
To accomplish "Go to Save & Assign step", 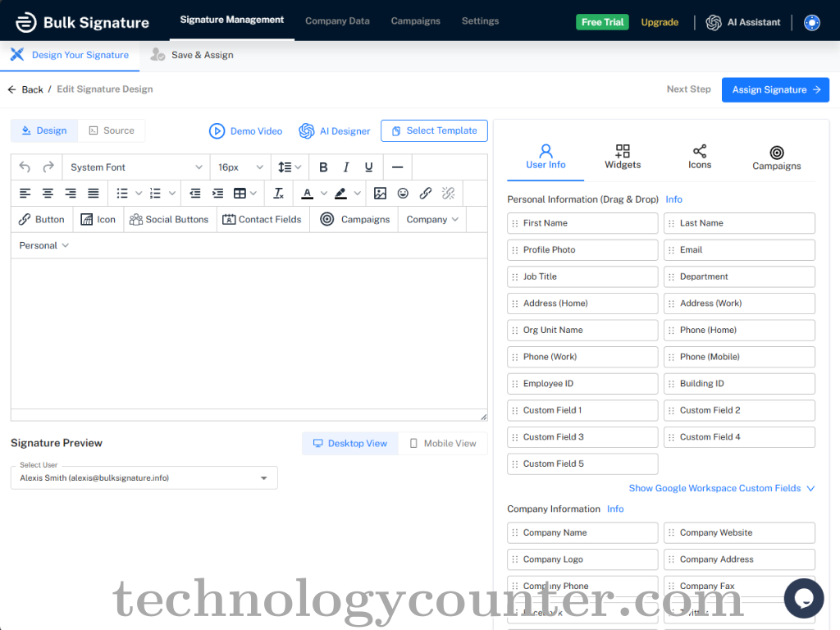I will [x=193, y=55].
